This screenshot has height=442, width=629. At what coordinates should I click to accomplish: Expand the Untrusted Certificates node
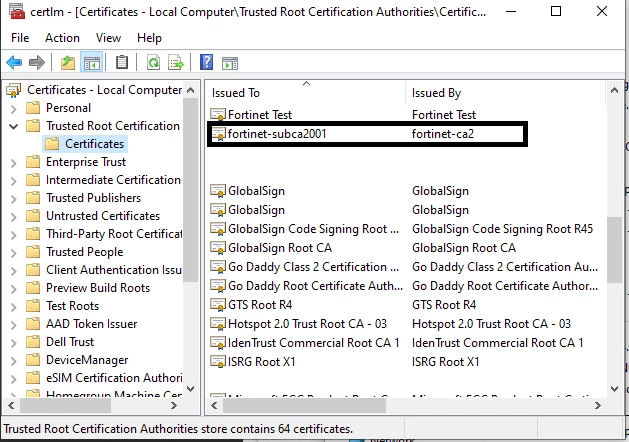point(14,217)
